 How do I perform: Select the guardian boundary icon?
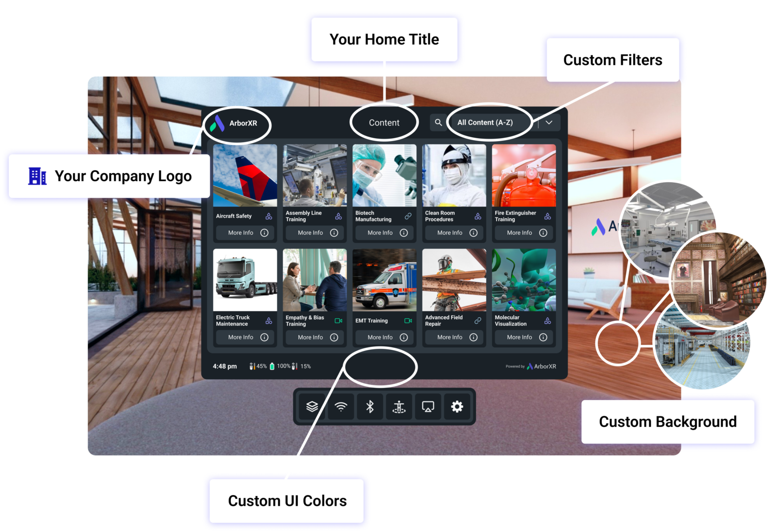click(399, 406)
